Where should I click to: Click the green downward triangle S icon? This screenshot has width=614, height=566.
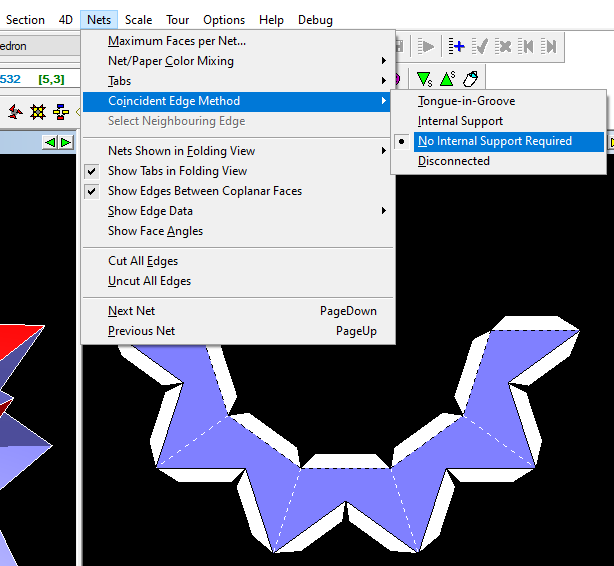[x=424, y=79]
